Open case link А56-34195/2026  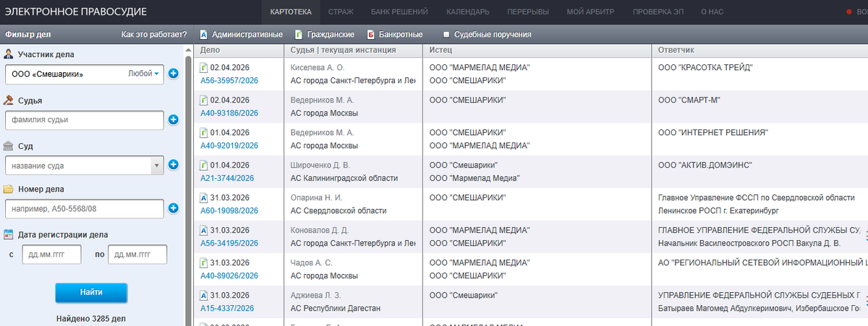(x=229, y=243)
